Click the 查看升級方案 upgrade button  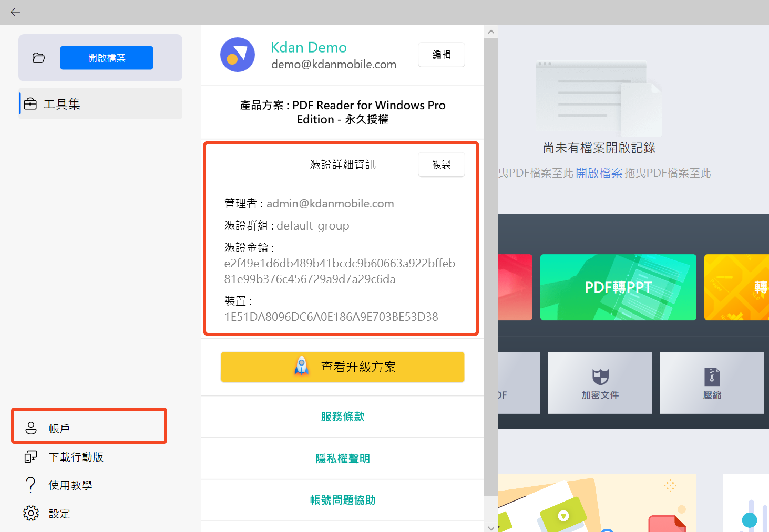tap(343, 367)
